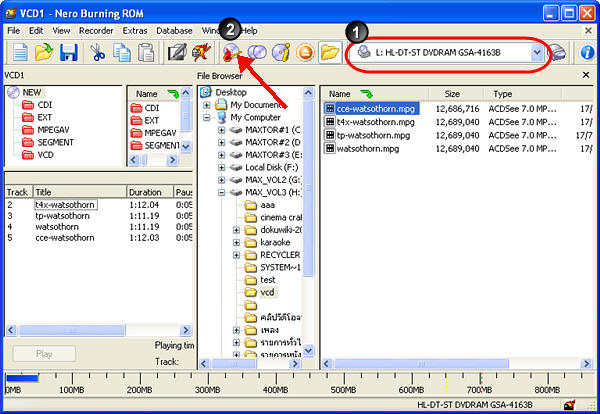Expand My Documents tree node
This screenshot has height=414, width=600.
pyautogui.click(x=207, y=105)
